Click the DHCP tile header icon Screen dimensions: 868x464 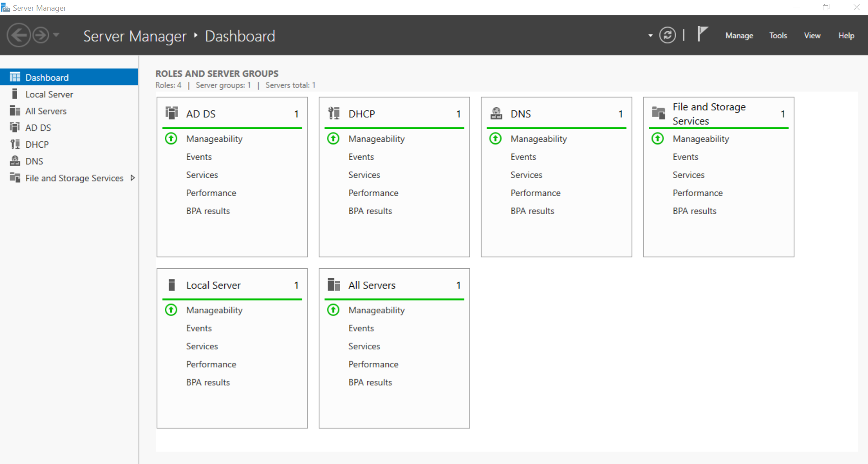[x=334, y=113]
